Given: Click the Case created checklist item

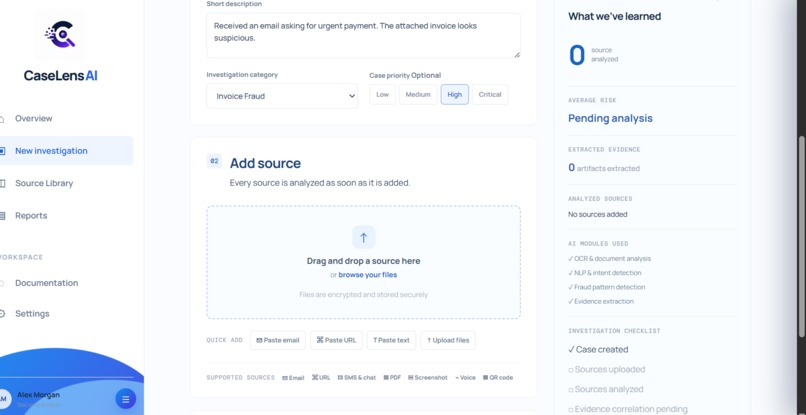Looking at the screenshot, I should 598,350.
